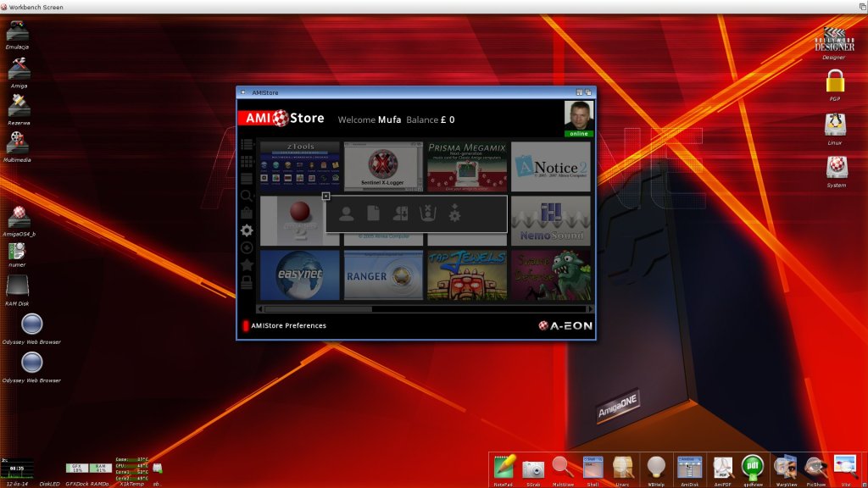Open favorites star icon in sidebar
868x488 pixels.
coord(247,265)
